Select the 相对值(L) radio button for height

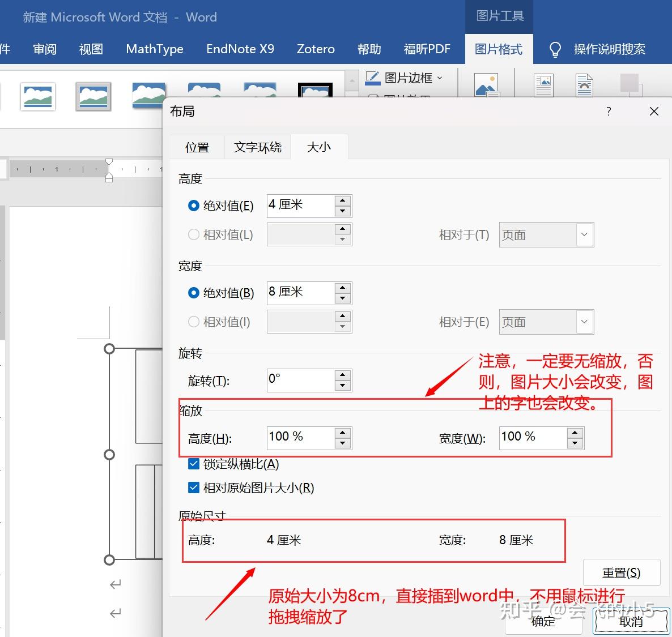pos(193,234)
